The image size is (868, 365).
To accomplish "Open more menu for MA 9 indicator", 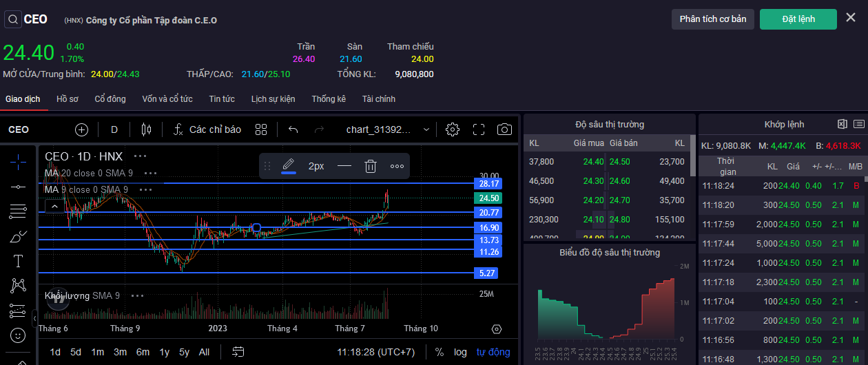I will [145, 189].
